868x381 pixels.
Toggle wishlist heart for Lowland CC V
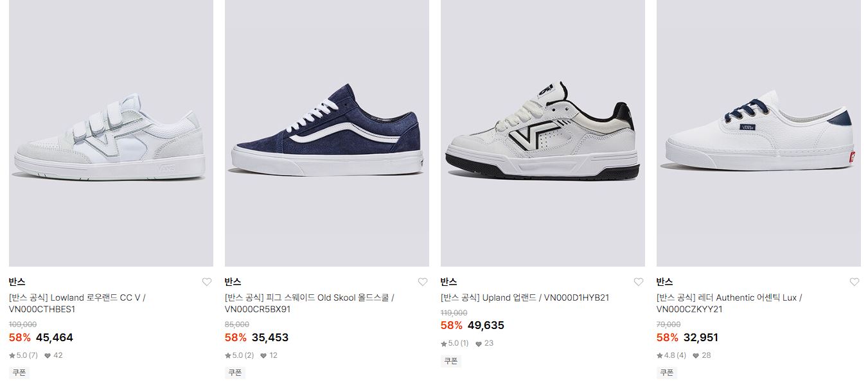point(206,282)
